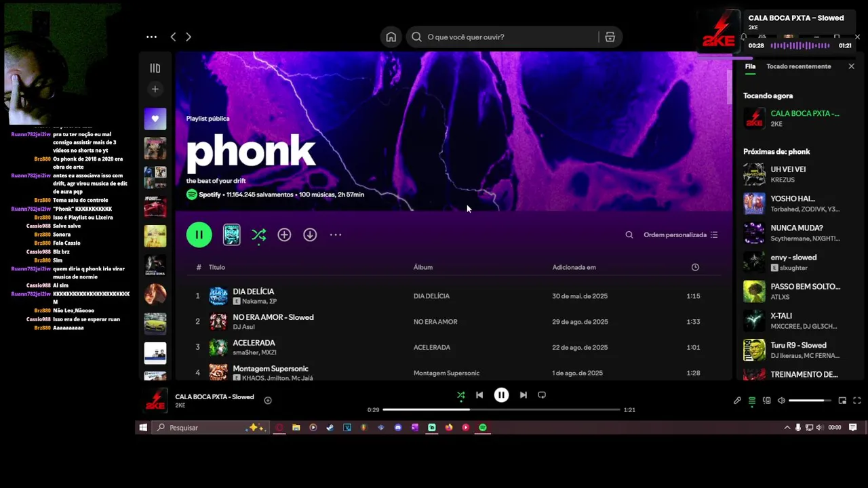This screenshot has height=488, width=868.
Task: Toggle repeat mode
Action: click(x=542, y=395)
